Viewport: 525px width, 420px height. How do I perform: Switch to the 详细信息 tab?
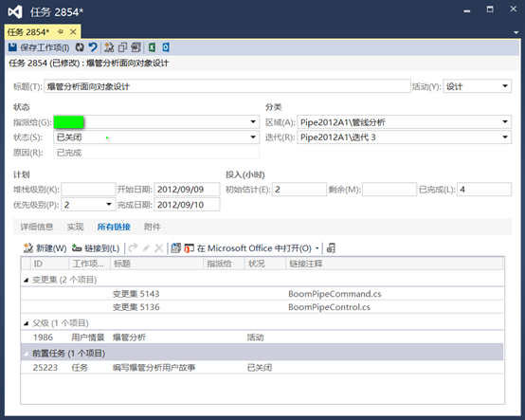coord(37,228)
